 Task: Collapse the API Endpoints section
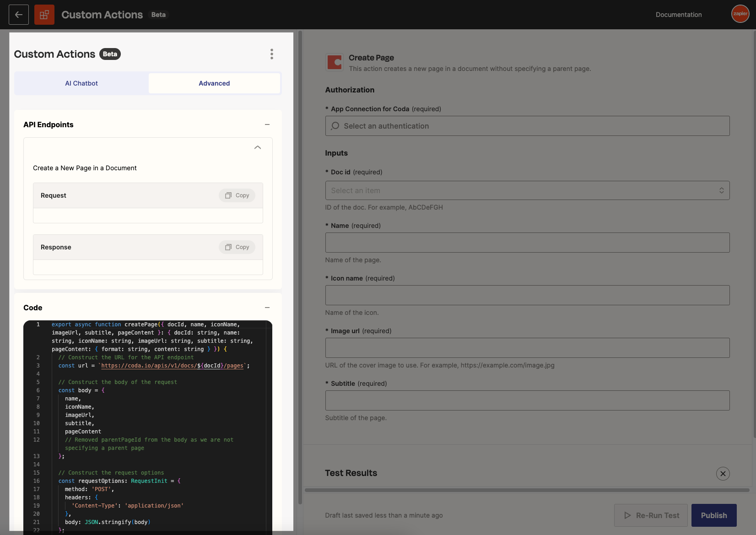click(x=267, y=124)
